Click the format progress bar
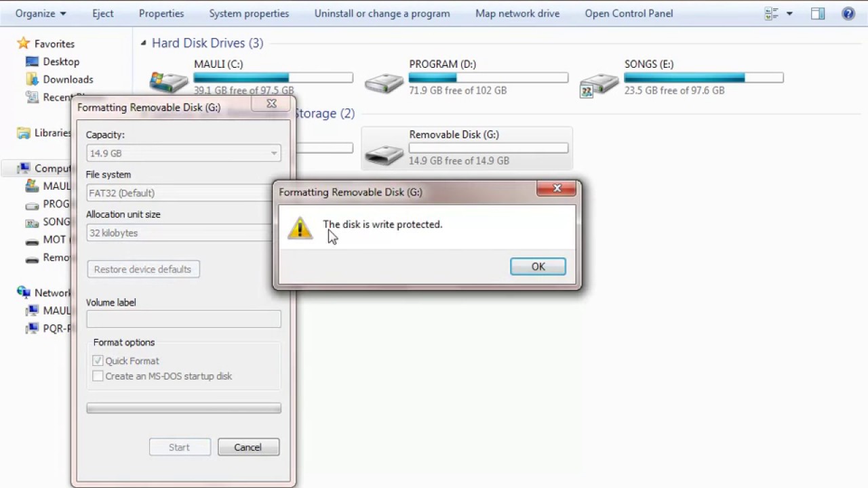Image resolution: width=868 pixels, height=488 pixels. pyautogui.click(x=184, y=408)
